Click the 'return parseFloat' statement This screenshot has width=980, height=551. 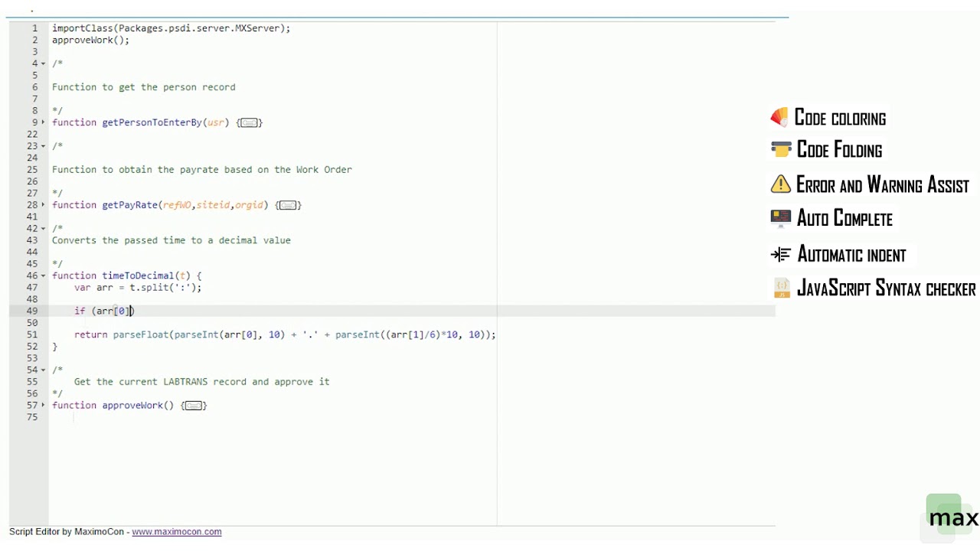285,334
